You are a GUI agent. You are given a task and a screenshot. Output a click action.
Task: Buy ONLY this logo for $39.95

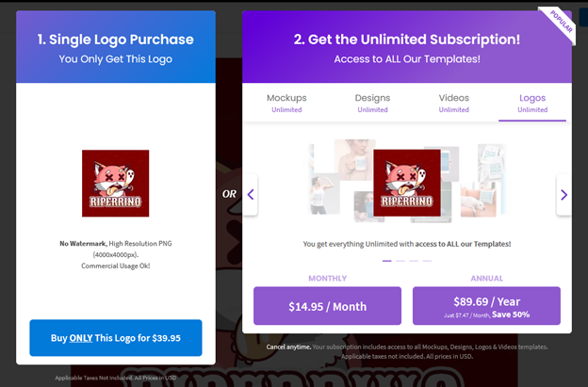point(115,337)
